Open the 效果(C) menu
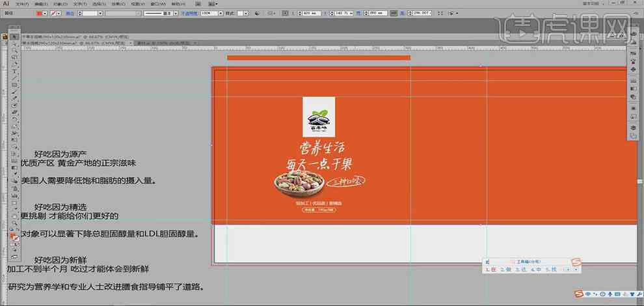The width and height of the screenshot is (644, 306). 118,4
